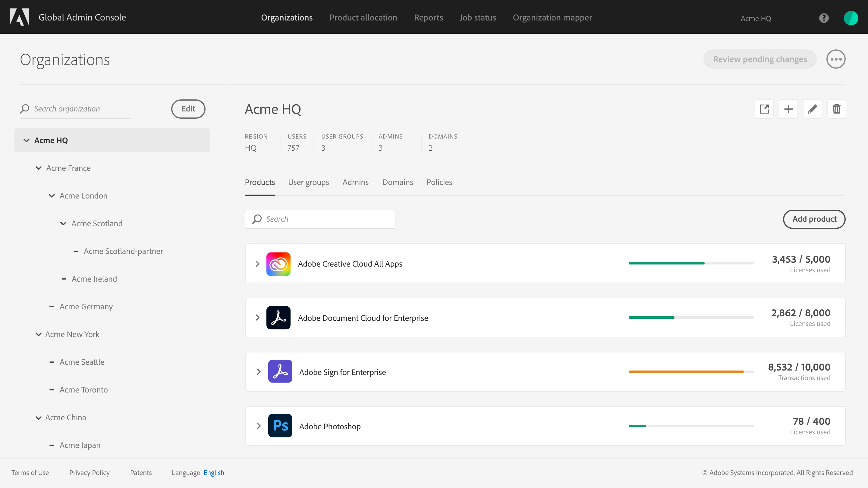Collapse the Acme France tree node

point(38,168)
